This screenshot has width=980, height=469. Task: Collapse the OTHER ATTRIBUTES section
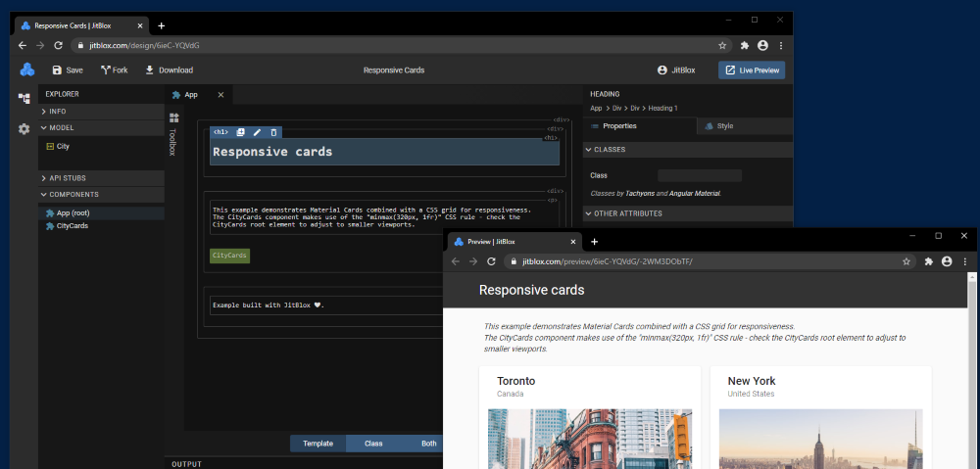click(688, 213)
